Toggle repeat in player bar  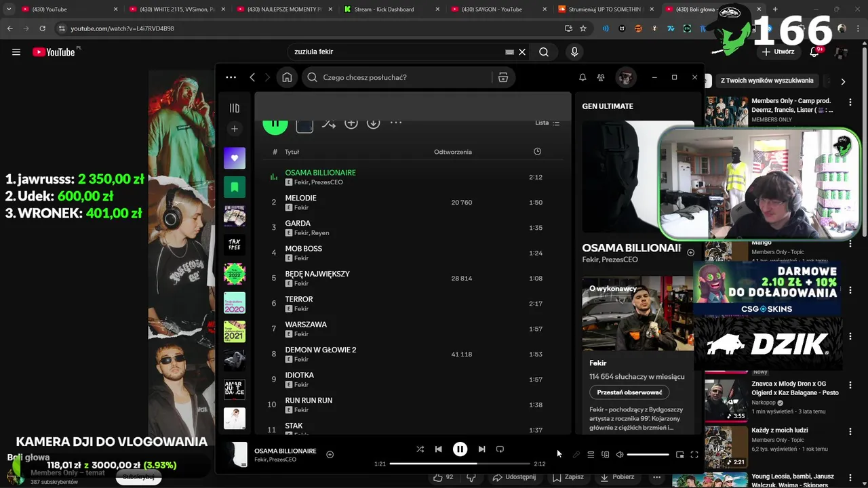[x=500, y=449]
